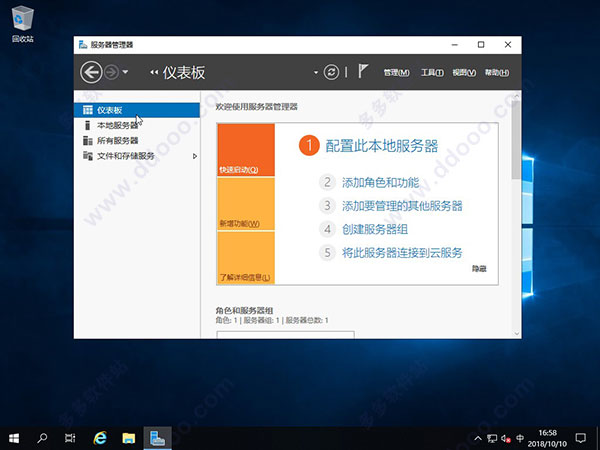Launch Internet Explorer from taskbar

pos(100,438)
